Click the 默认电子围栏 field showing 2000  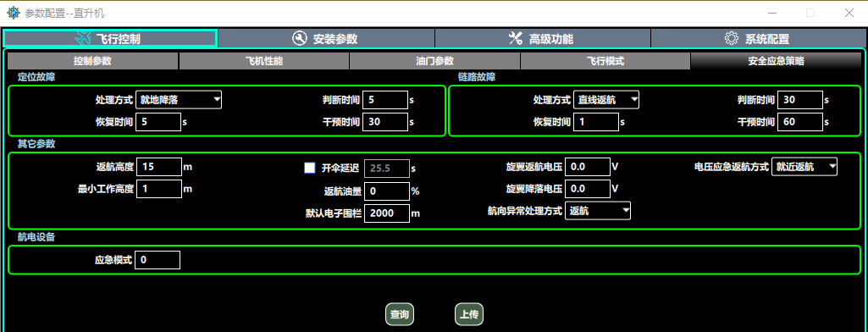pos(387,213)
